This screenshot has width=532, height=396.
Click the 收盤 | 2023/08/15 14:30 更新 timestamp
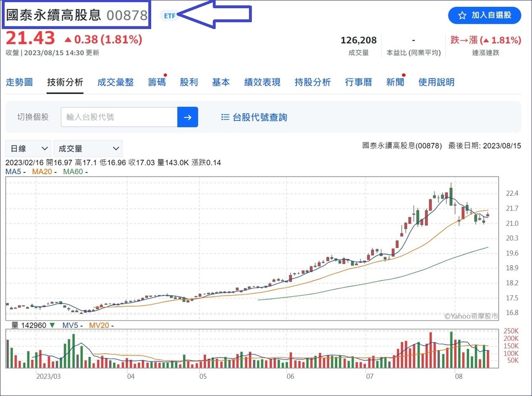(x=52, y=52)
